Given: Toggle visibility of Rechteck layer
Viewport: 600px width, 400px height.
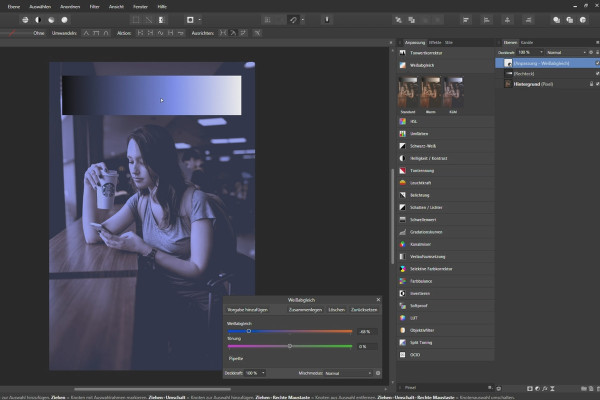Looking at the screenshot, I should [x=597, y=73].
